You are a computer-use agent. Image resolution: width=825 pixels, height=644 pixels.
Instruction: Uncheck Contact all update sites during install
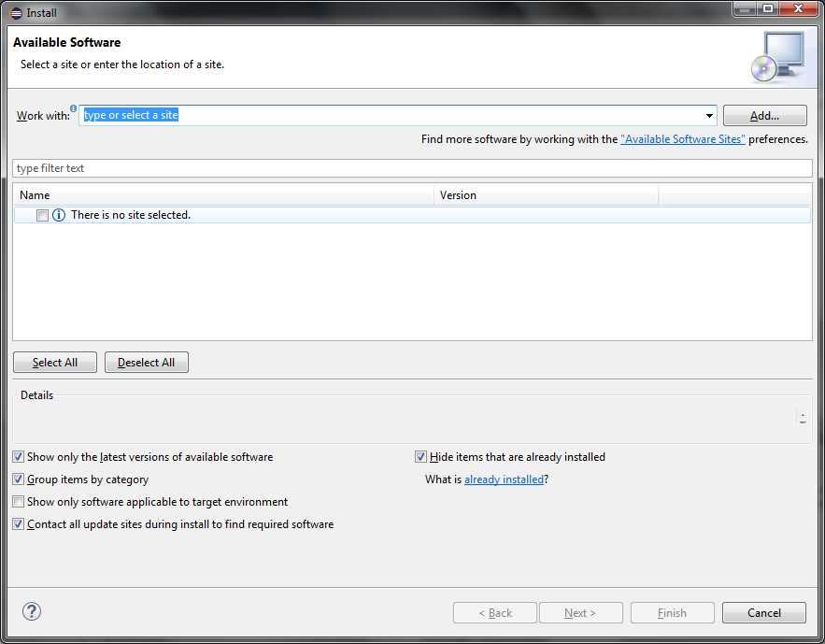tap(18, 523)
